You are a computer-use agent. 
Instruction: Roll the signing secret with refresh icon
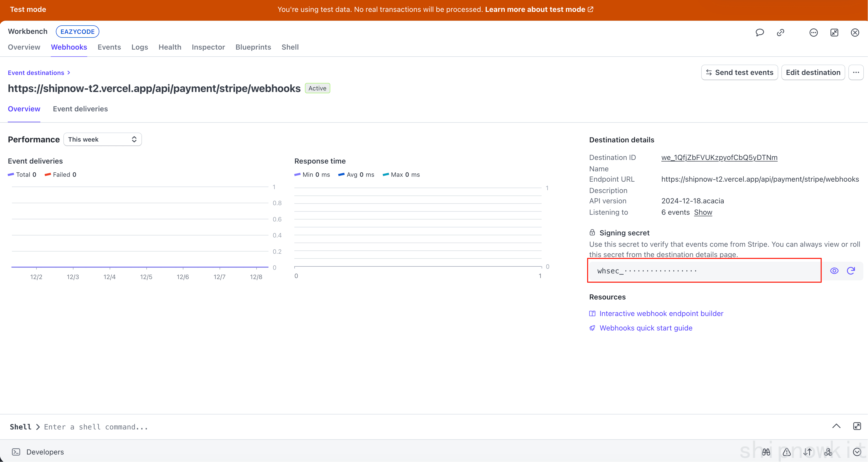pos(851,271)
